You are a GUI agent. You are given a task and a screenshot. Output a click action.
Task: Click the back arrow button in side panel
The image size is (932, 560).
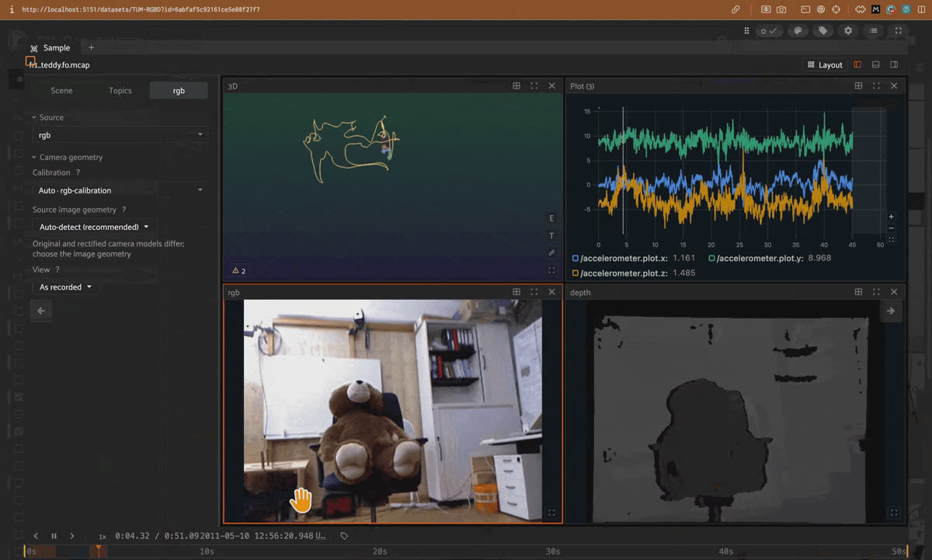[x=41, y=311]
